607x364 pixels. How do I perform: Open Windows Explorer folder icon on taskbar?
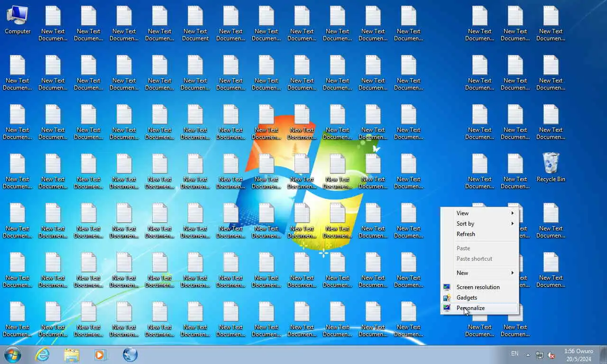[72, 355]
